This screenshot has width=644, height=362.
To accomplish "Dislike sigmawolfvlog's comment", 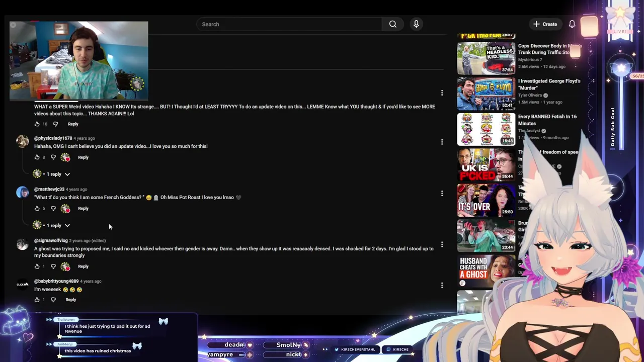I will click(53, 266).
